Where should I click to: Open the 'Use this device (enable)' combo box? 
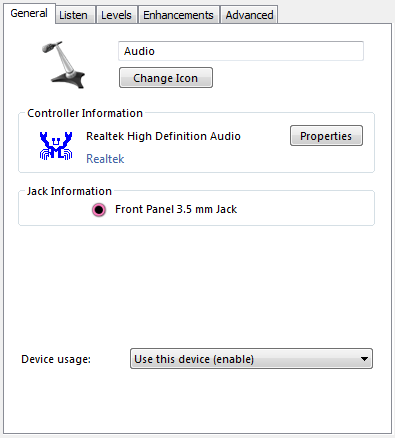[x=251, y=359]
